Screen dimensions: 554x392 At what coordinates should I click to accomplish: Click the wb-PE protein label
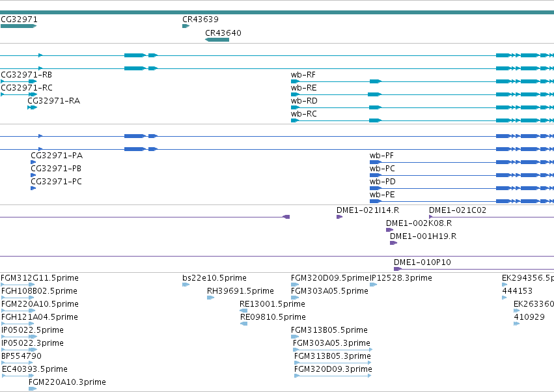coord(382,195)
